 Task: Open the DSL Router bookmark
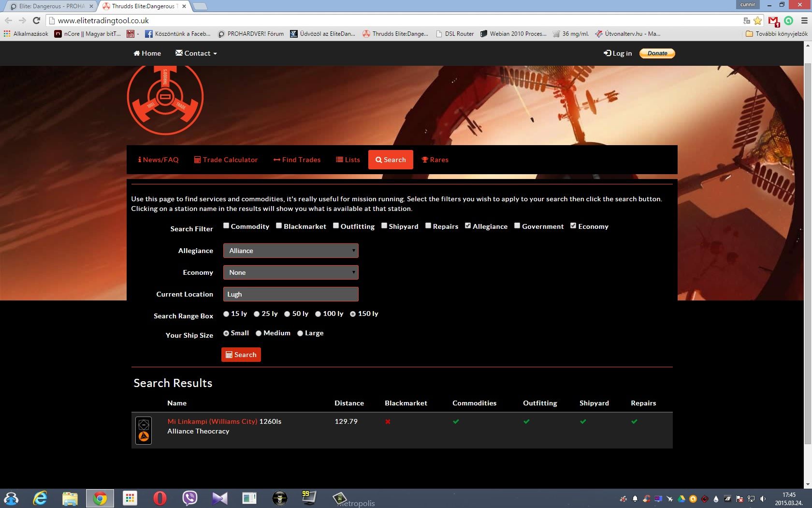pyautogui.click(x=455, y=34)
